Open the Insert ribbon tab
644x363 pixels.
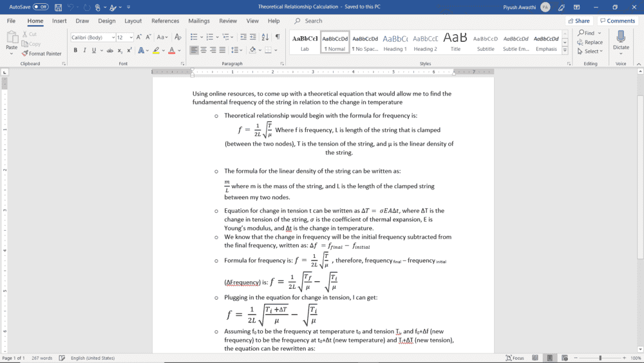[59, 21]
